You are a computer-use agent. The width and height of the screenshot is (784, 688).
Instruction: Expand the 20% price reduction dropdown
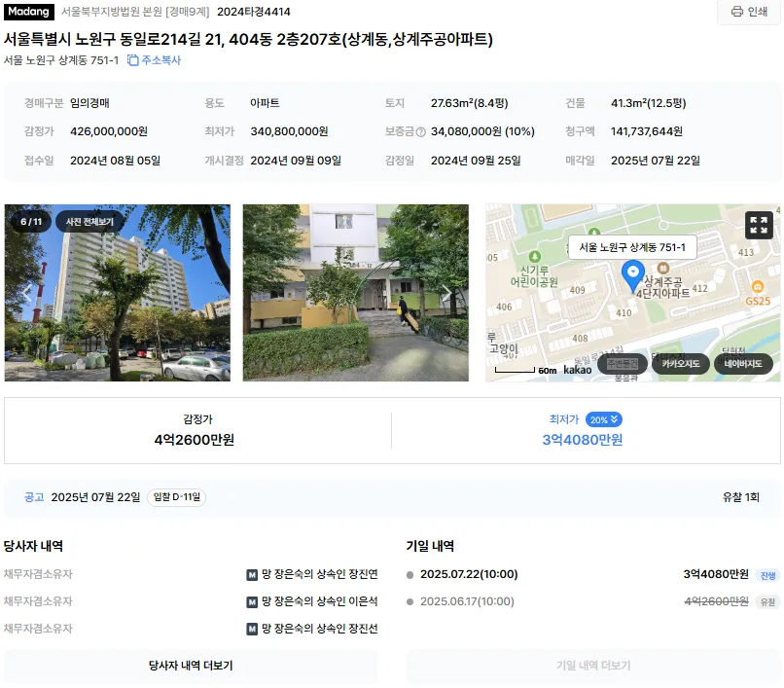603,419
